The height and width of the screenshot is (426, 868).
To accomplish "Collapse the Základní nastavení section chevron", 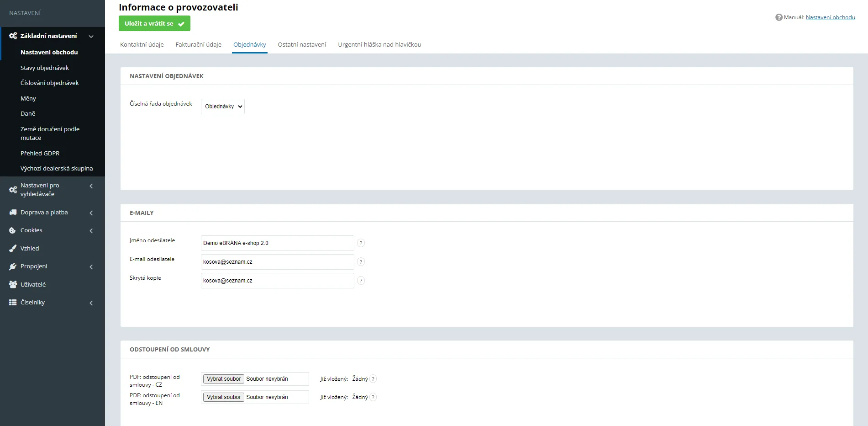I will (91, 36).
